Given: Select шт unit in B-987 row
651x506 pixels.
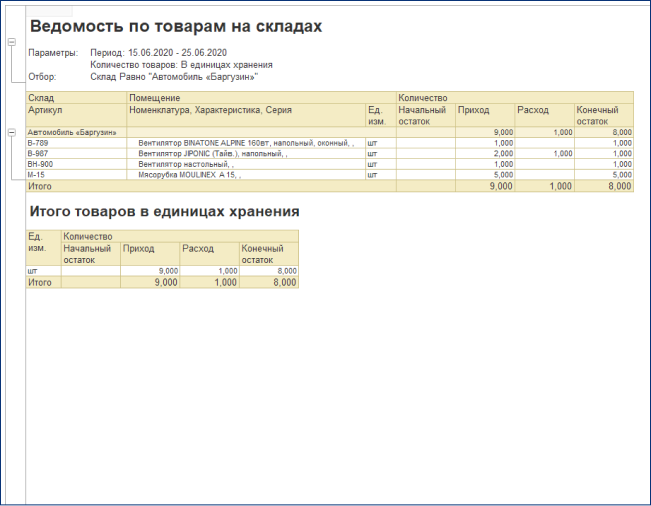Looking at the screenshot, I should point(381,154).
